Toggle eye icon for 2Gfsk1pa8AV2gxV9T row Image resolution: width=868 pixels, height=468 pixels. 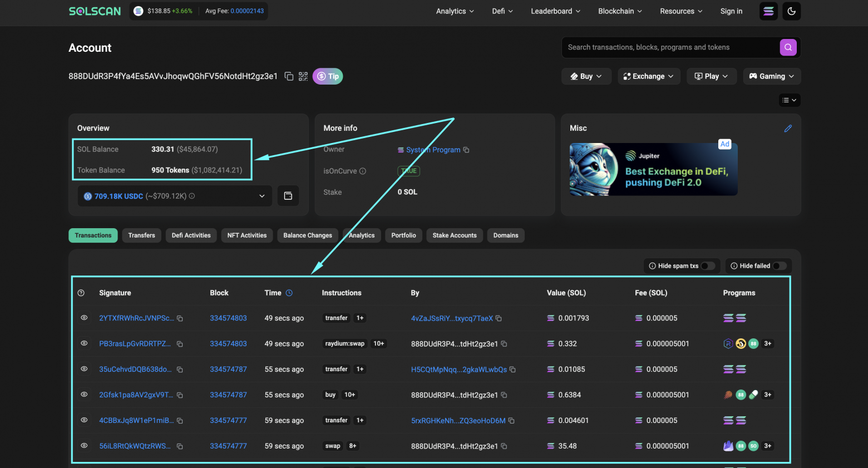[x=84, y=395]
